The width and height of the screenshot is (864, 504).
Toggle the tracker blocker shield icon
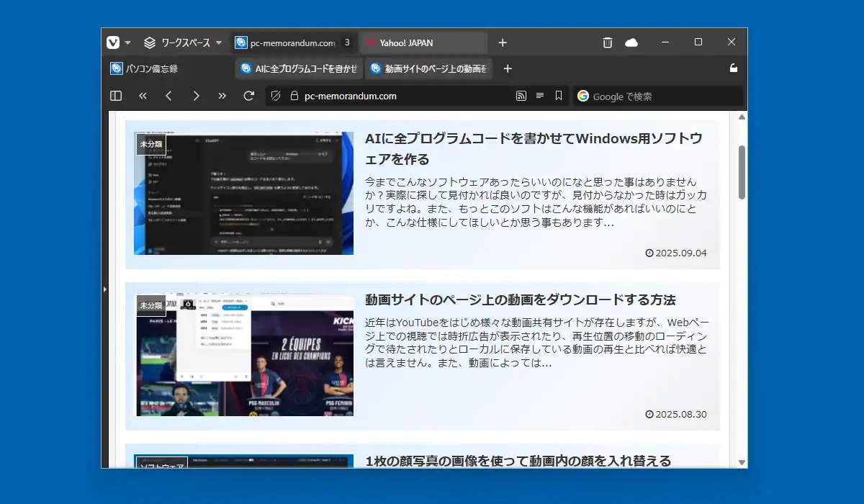click(x=275, y=96)
